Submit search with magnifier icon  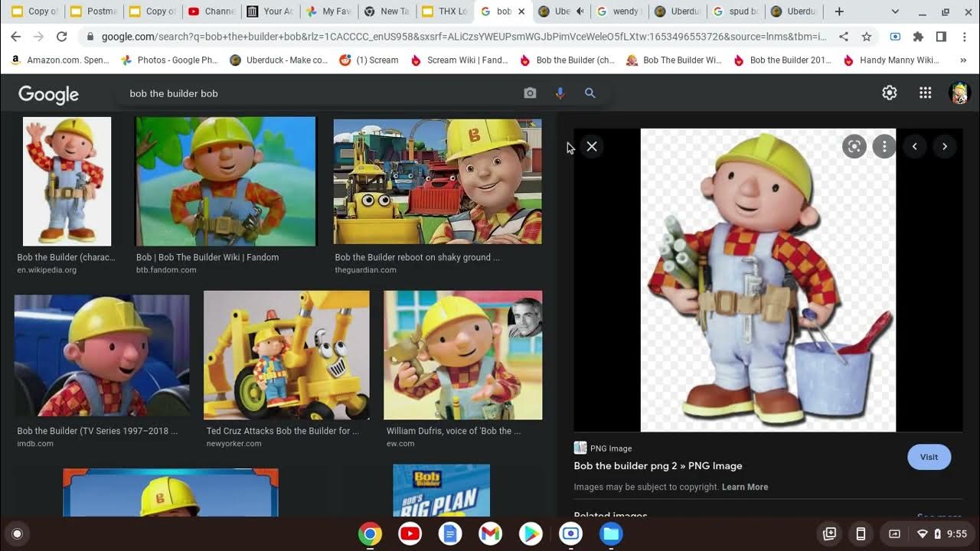tap(590, 93)
